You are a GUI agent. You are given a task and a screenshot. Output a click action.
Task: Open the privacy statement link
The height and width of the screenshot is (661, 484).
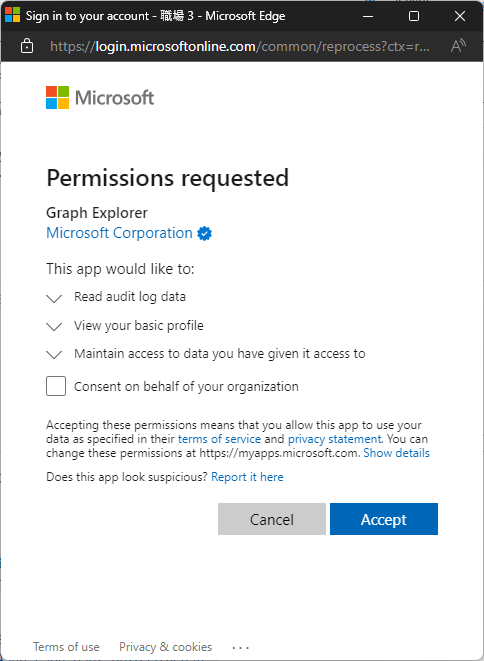(x=335, y=439)
